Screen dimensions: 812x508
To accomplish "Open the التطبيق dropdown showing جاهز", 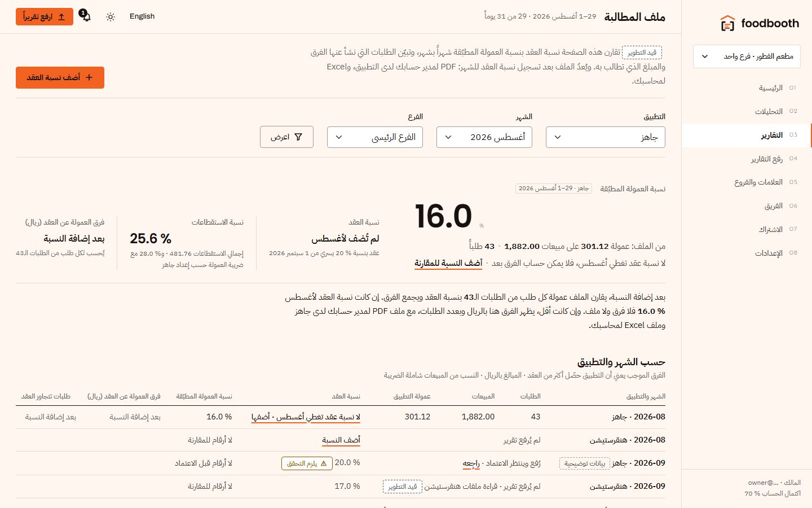I will pyautogui.click(x=606, y=137).
